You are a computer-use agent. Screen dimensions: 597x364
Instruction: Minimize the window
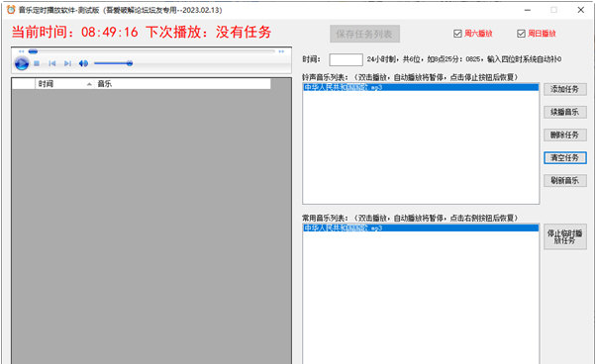pos(528,10)
